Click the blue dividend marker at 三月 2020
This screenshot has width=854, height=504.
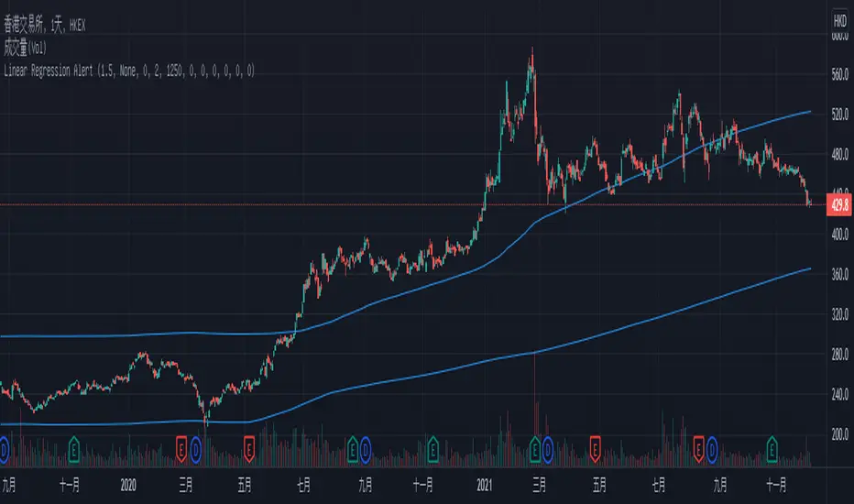(195, 450)
